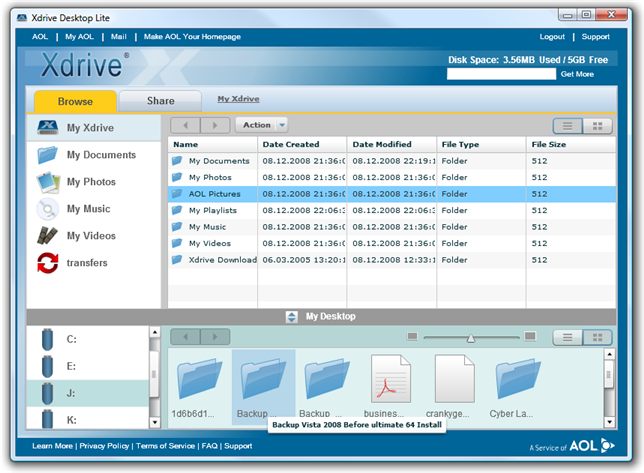The image size is (644, 473).
Task: Select the My Videos row in table
Action: pos(392,243)
